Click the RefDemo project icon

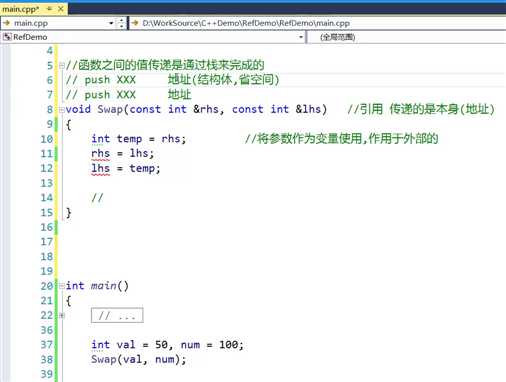pos(7,37)
